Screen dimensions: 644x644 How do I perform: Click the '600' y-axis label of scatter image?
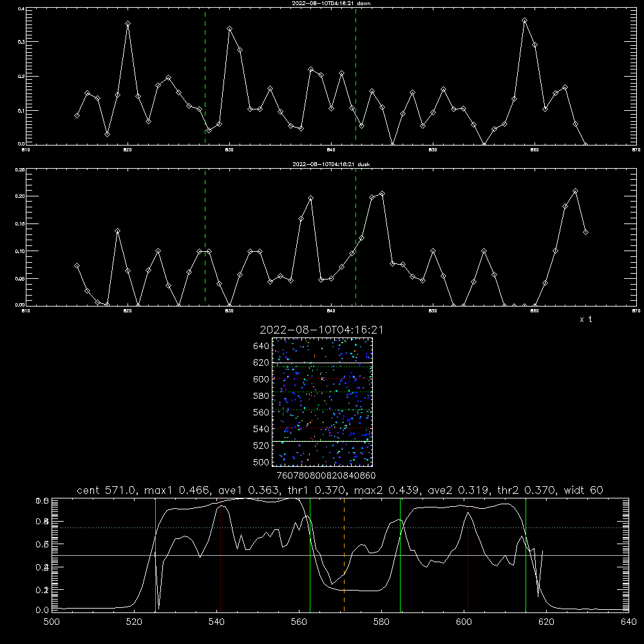(x=261, y=379)
